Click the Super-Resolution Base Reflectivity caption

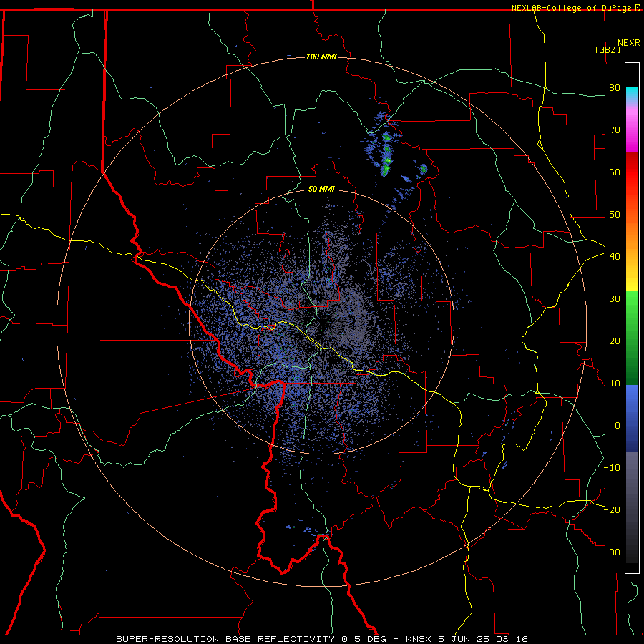coord(225,639)
